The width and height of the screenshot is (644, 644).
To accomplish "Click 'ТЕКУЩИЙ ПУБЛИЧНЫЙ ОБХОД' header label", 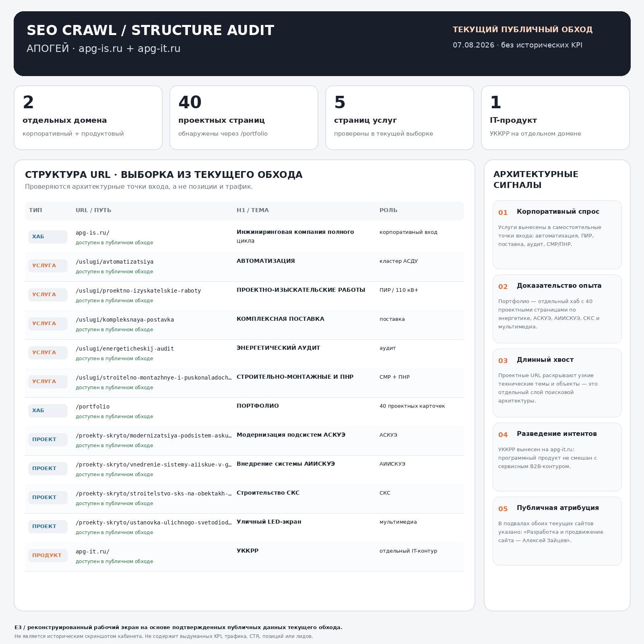I will tap(522, 29).
